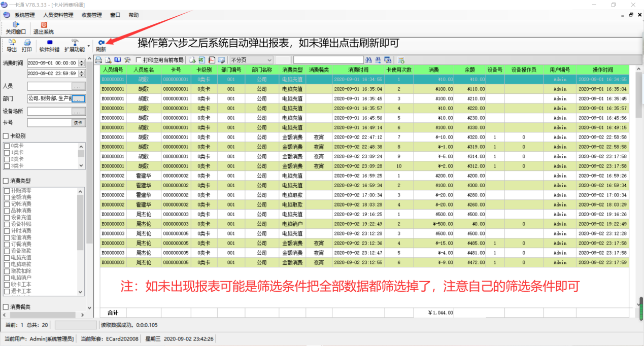This screenshot has width=644, height=346.
Task: Open the 部门 selection browse button
Action: [78, 98]
